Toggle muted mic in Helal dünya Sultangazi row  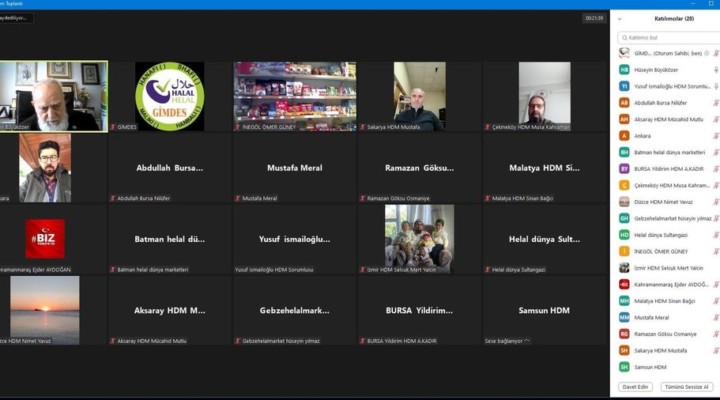tap(716, 235)
